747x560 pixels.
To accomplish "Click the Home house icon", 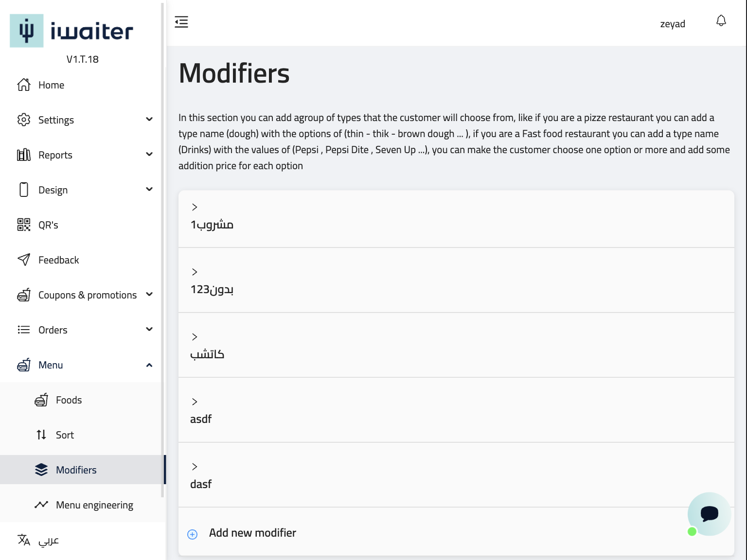I will tap(24, 85).
